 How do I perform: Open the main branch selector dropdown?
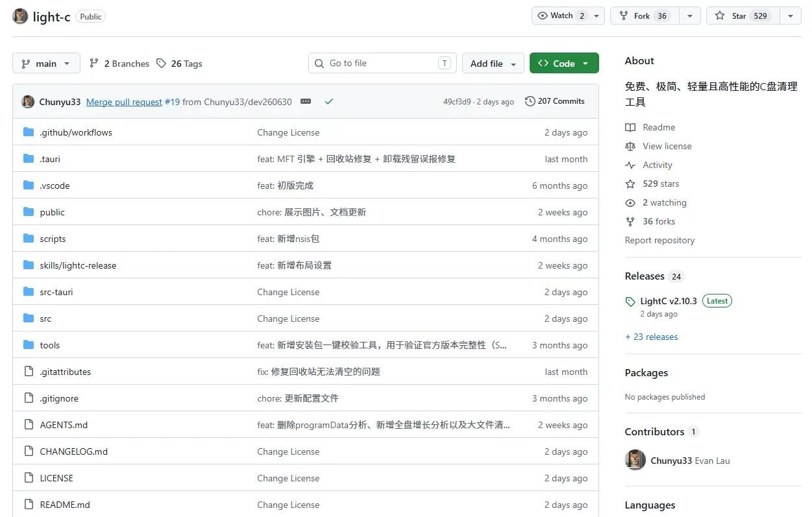46,63
